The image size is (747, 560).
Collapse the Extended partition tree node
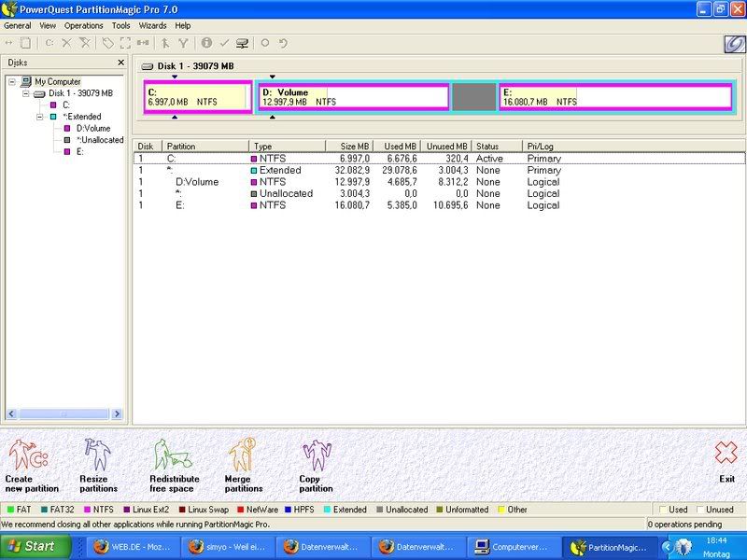pos(40,117)
